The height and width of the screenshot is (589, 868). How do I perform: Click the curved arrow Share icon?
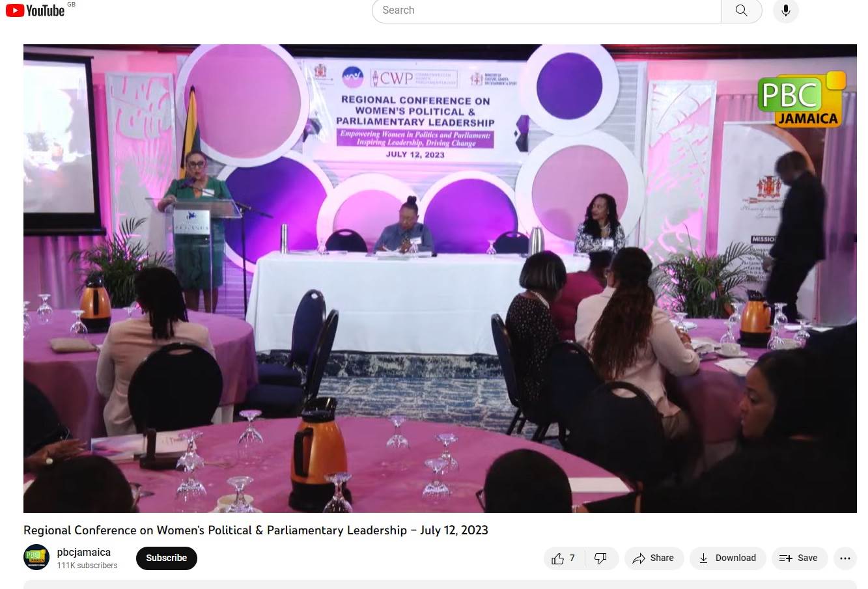click(639, 558)
